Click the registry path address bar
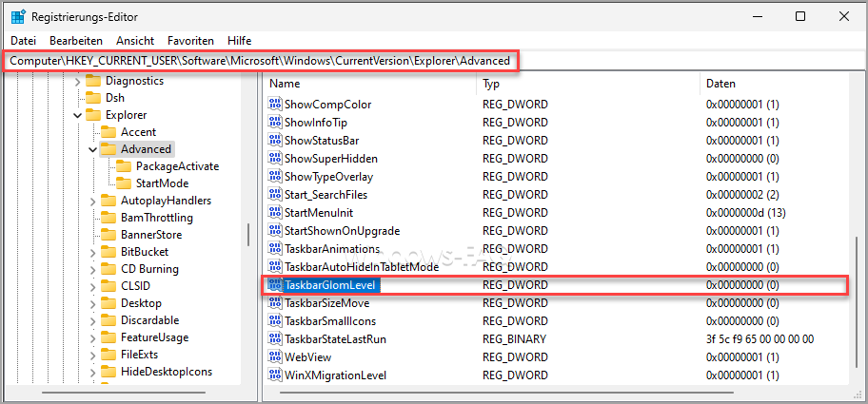This screenshot has height=404, width=868. pos(434,61)
